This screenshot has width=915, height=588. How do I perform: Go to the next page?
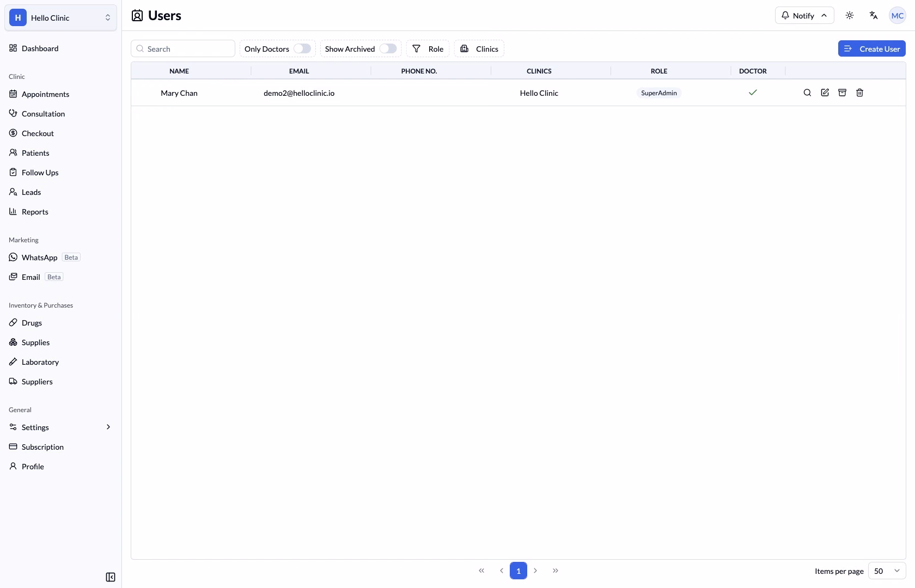point(535,571)
